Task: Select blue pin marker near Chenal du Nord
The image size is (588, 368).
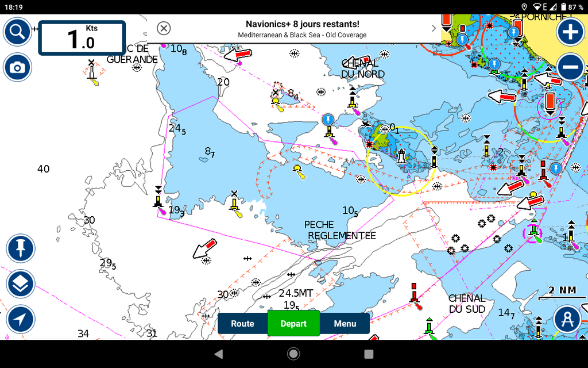Action: point(328,120)
